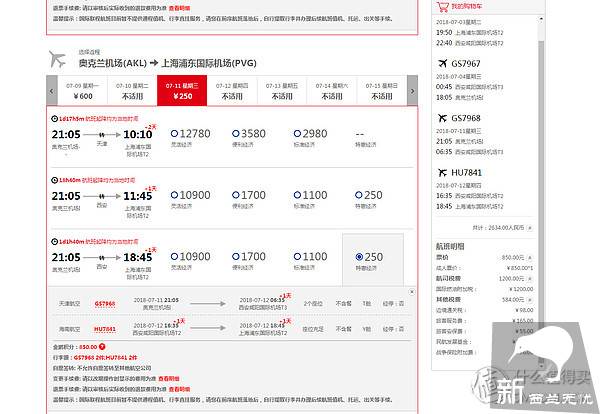Viewport: 600px width, 414px height.
Task: Click the clock icon for the 1d17h5m flight
Action: [54, 119]
